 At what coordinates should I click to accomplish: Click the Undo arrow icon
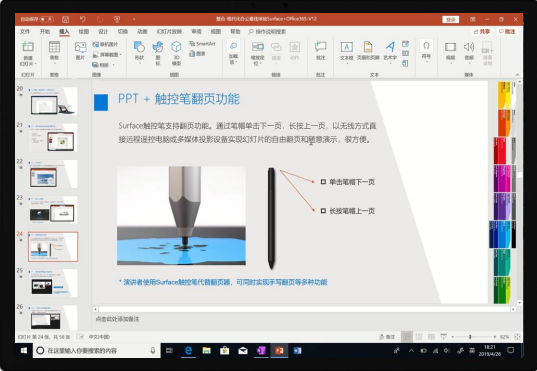tap(83, 19)
